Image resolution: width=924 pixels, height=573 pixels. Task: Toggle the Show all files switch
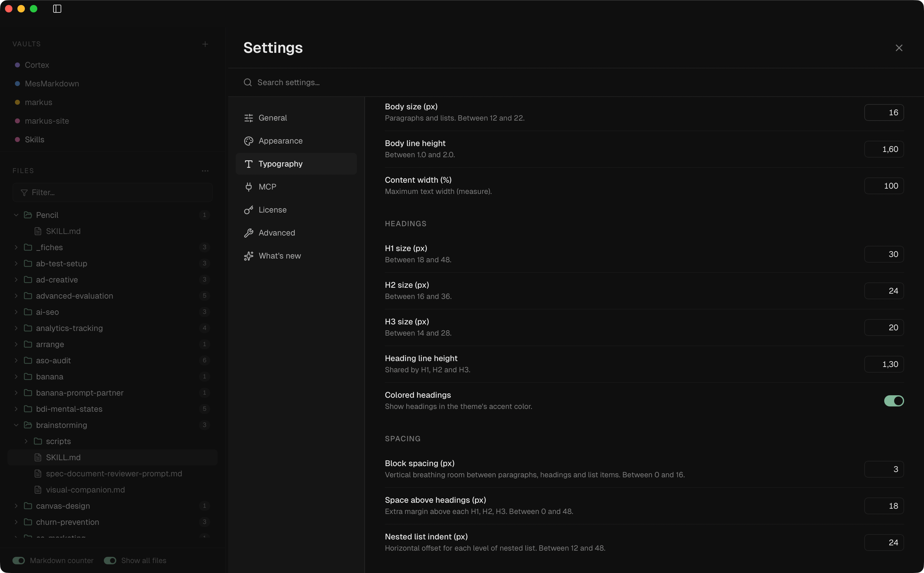[110, 561]
